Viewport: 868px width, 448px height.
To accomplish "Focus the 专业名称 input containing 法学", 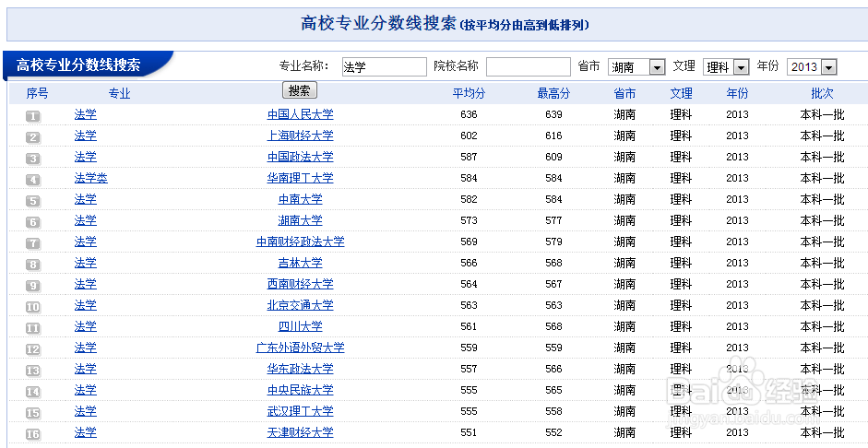I will point(384,67).
